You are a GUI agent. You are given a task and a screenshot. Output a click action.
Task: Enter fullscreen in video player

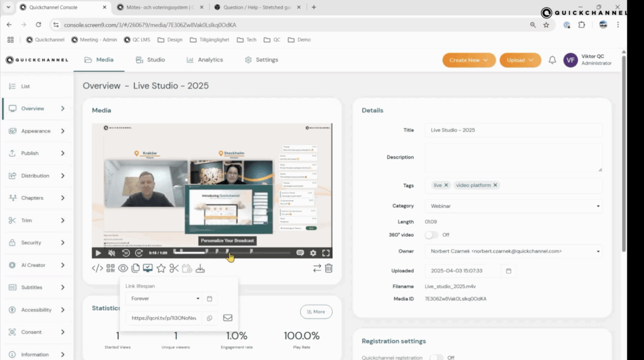pos(326,253)
